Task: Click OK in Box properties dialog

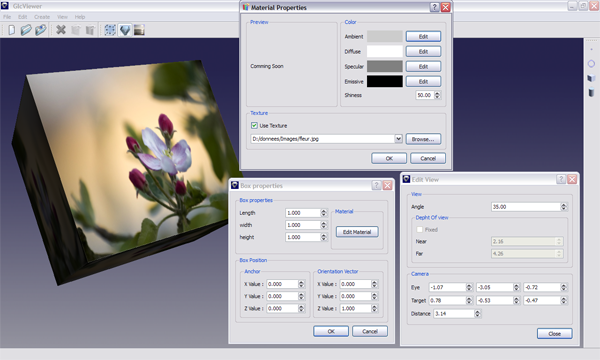Action: pos(331,331)
